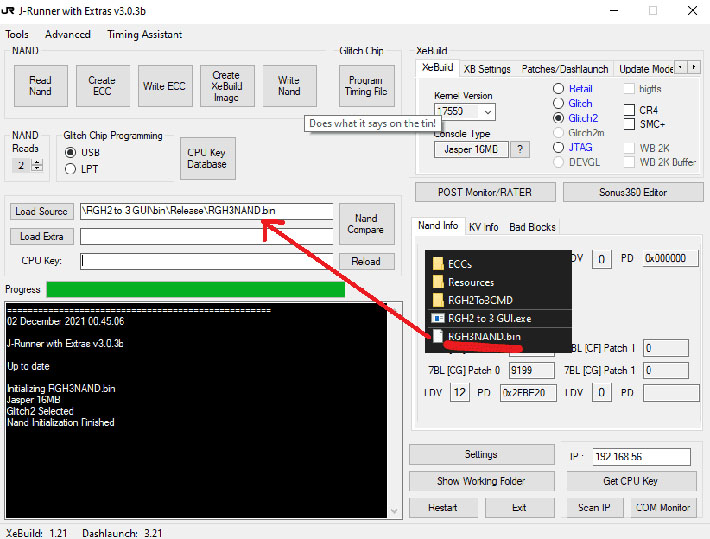This screenshot has width=710, height=539.
Task: Switch to the Nand Info tab
Action: [438, 226]
